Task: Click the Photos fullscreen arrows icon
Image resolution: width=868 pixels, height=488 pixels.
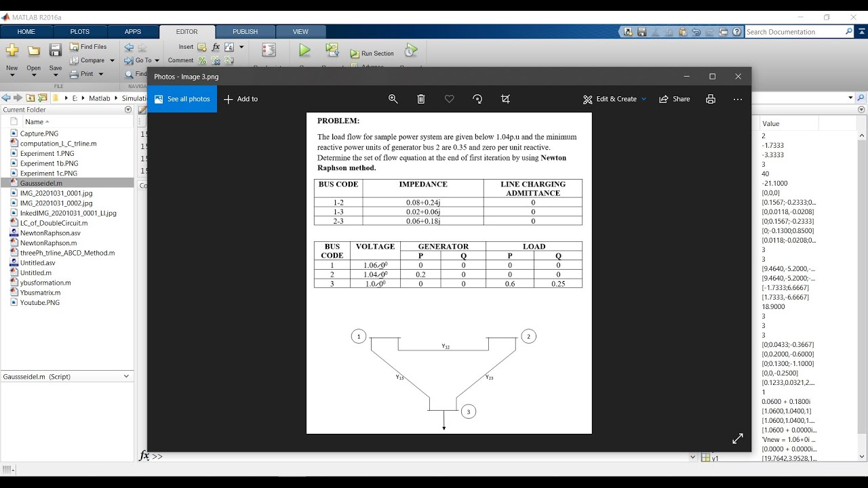Action: click(x=738, y=439)
